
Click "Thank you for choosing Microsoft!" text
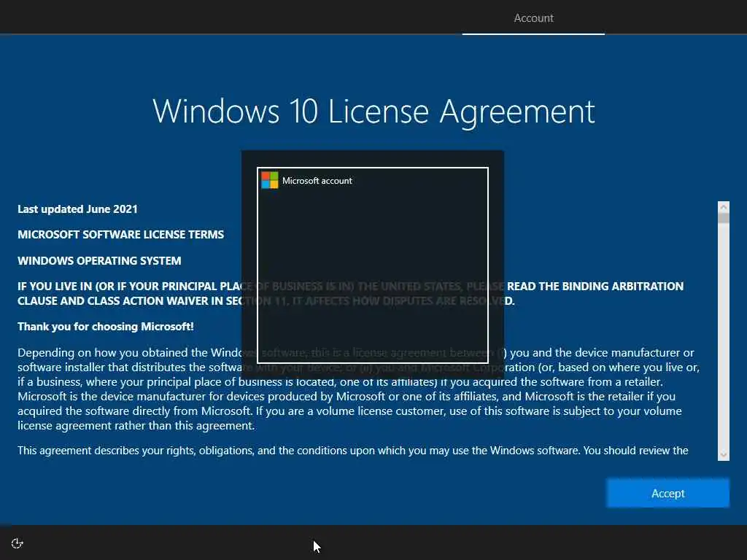click(x=105, y=327)
